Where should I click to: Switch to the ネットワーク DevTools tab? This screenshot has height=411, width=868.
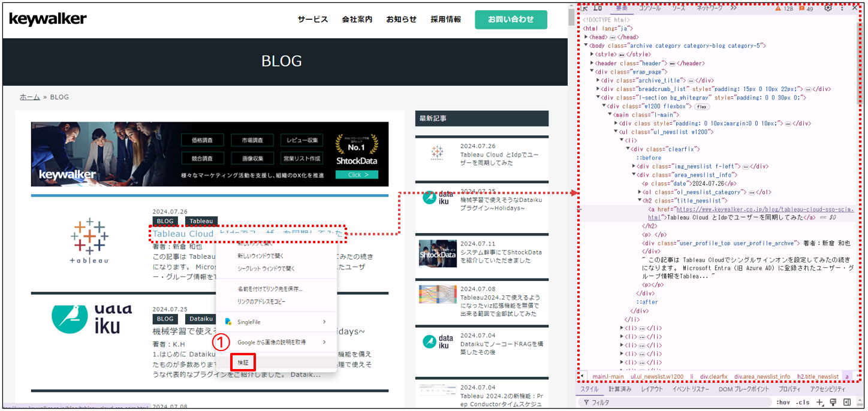710,8
